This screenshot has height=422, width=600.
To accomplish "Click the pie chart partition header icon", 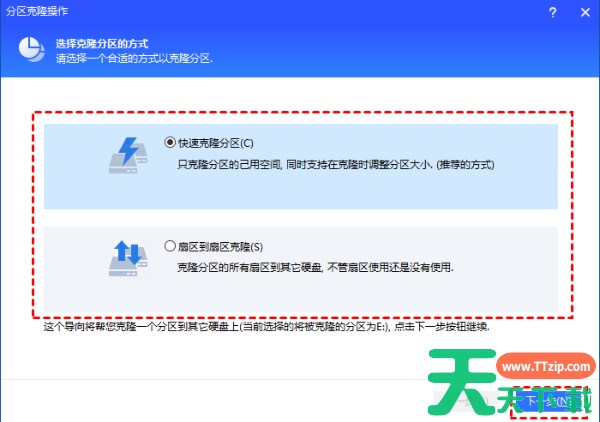I will (31, 49).
